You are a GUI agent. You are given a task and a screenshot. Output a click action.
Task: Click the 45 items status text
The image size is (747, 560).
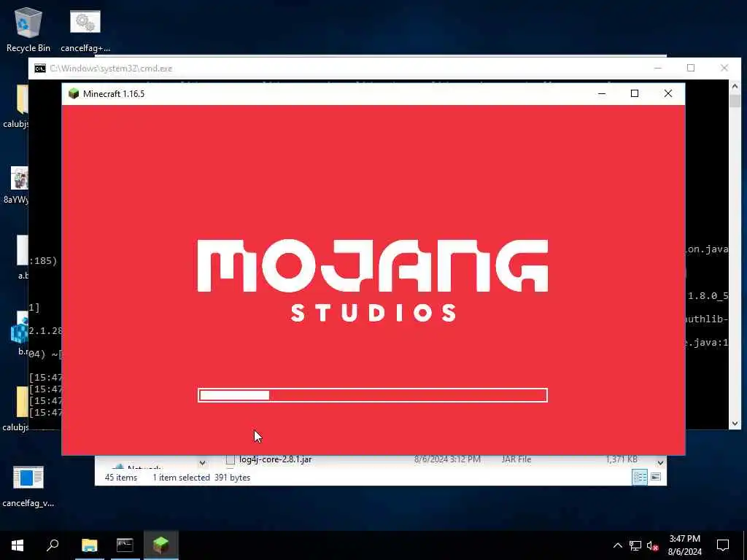tap(121, 478)
